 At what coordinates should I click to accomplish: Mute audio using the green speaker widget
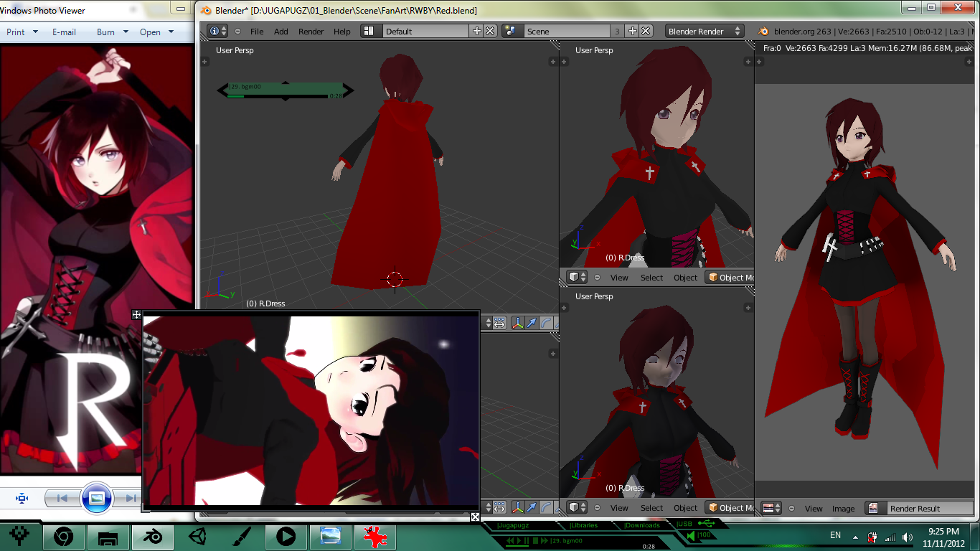(x=690, y=534)
